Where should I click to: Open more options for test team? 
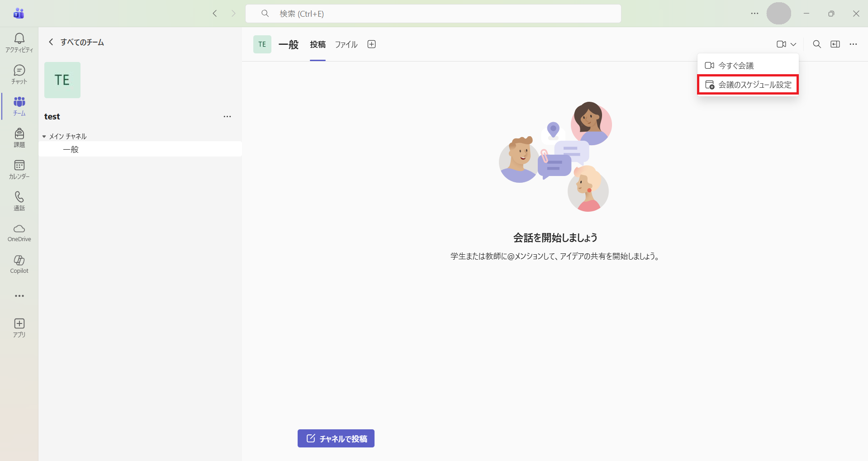[227, 117]
